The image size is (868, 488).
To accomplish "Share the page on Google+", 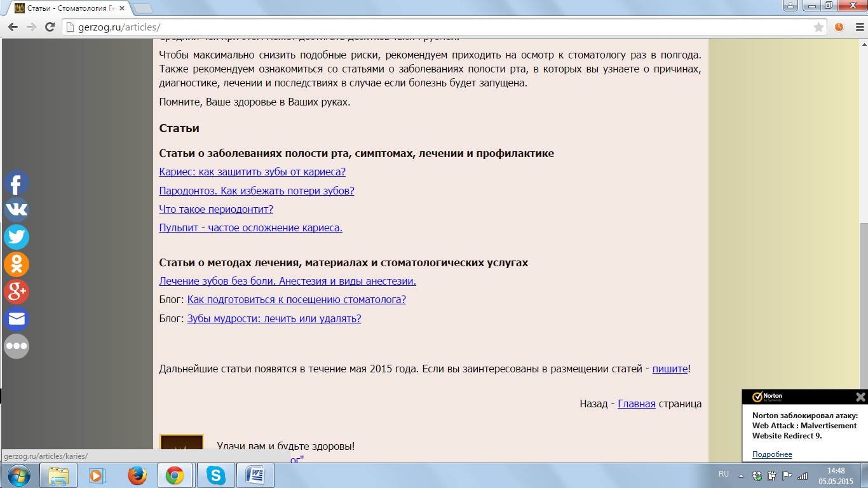I will pos(17,292).
